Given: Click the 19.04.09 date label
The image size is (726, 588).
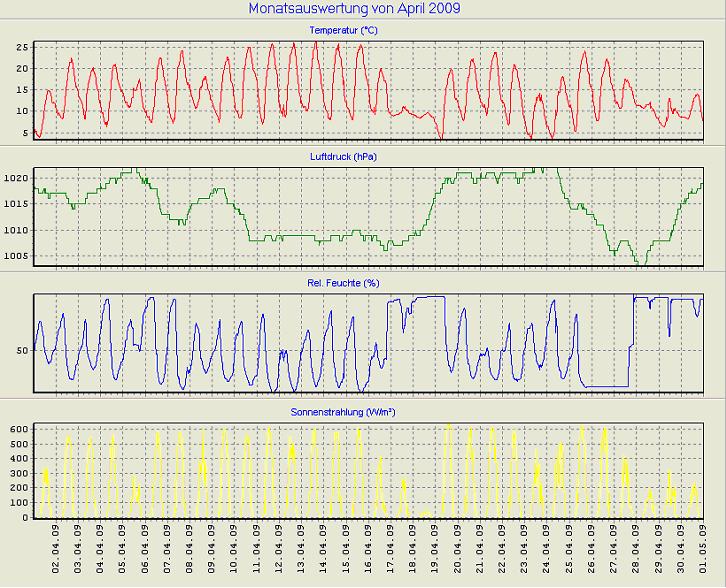Looking at the screenshot, I should pyautogui.click(x=436, y=552).
